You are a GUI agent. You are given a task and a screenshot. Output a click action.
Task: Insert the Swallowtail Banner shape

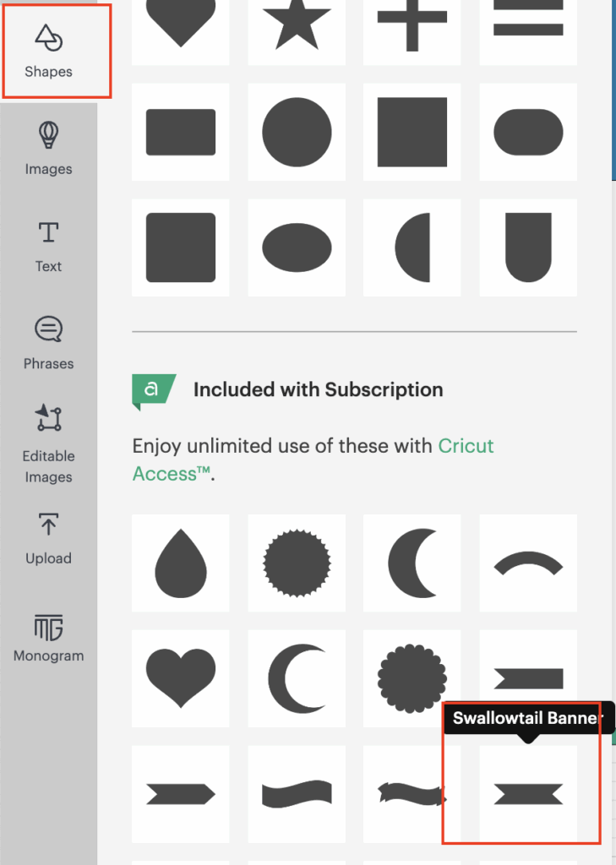point(528,794)
